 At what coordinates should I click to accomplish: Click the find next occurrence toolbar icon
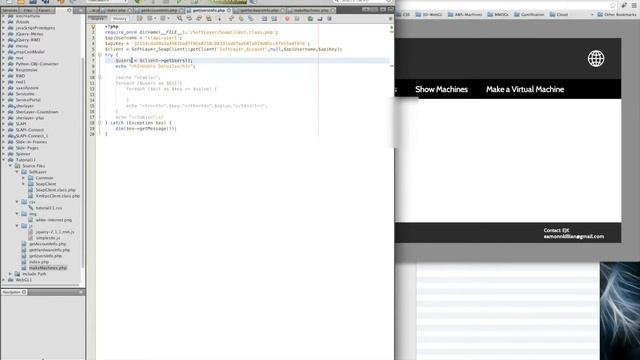(x=199, y=18)
